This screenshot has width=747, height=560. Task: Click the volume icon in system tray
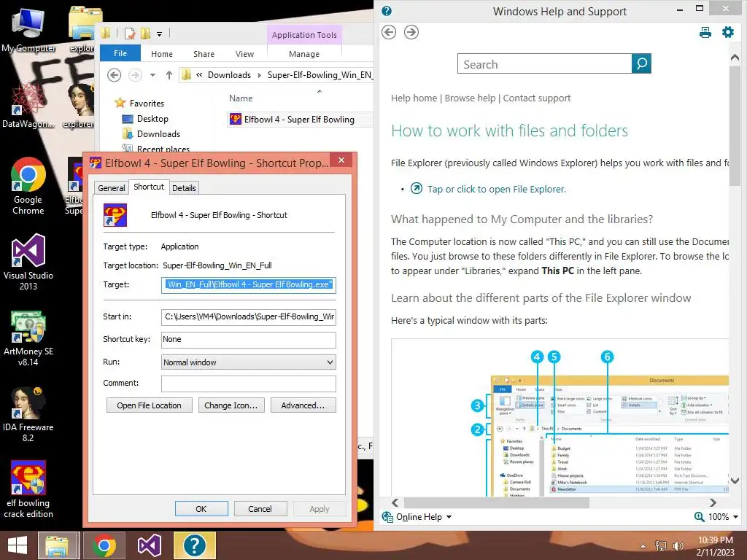coord(678,546)
